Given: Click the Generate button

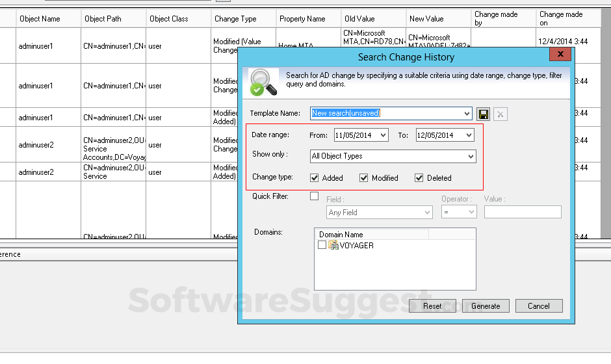Looking at the screenshot, I should (486, 306).
